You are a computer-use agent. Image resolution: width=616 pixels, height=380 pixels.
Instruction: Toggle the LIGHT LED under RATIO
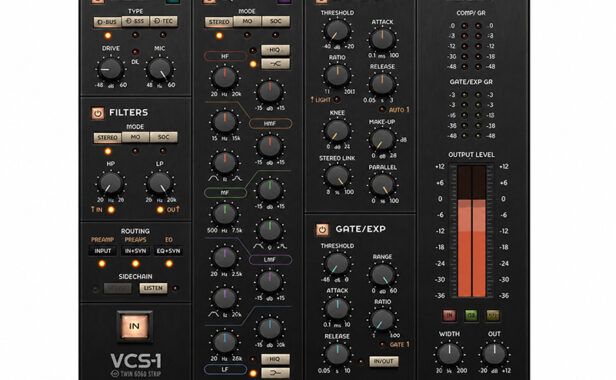click(337, 100)
